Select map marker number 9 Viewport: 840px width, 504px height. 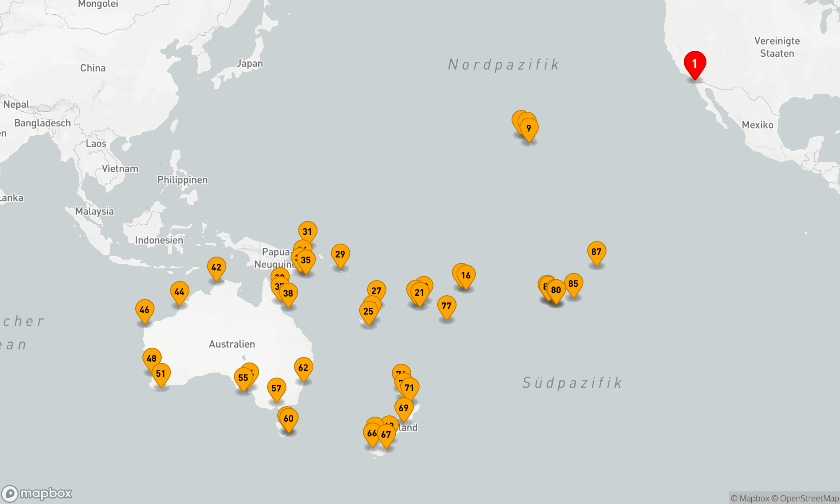[529, 129]
